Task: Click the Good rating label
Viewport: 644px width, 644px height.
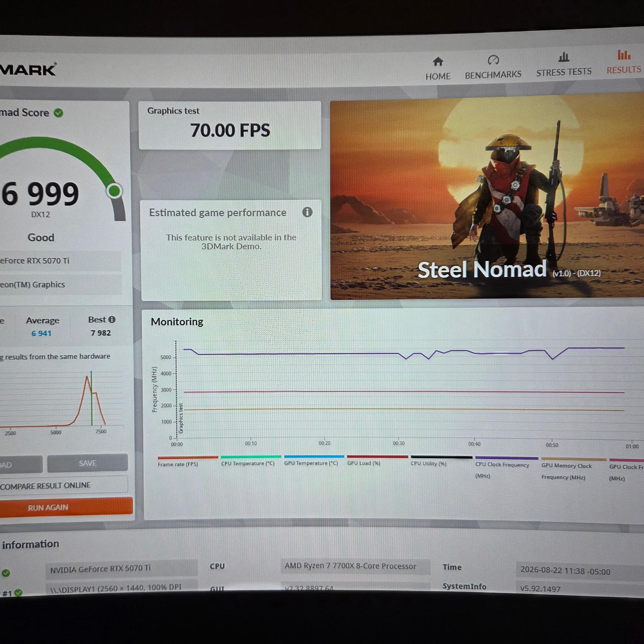Action: click(x=41, y=237)
